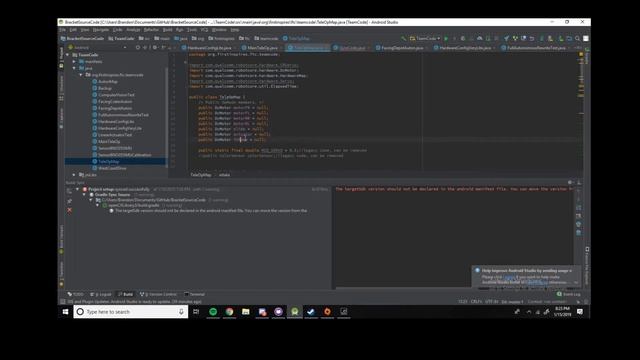Click the Make Project hammer icon
640x360 pixels.
pyautogui.click(x=404, y=38)
